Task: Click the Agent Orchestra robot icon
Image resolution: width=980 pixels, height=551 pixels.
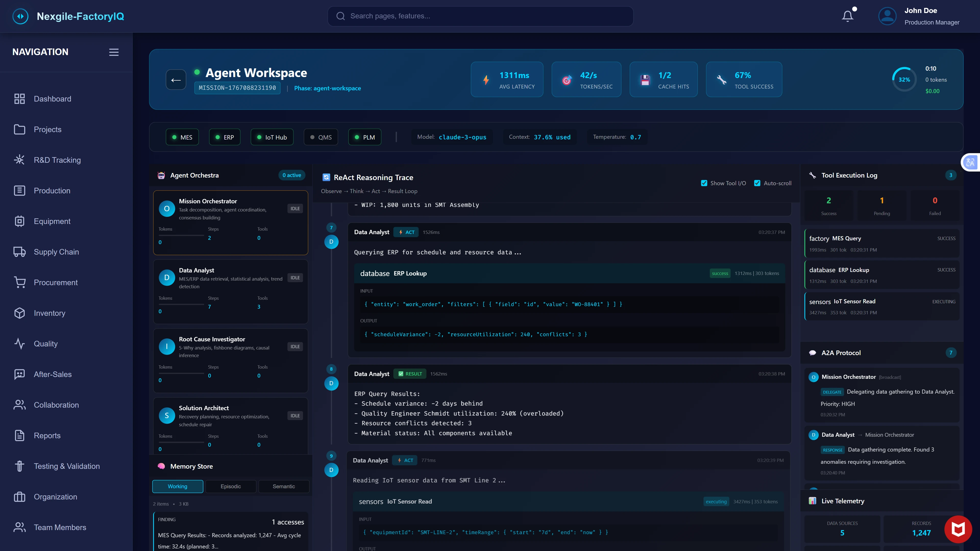Action: 161,175
